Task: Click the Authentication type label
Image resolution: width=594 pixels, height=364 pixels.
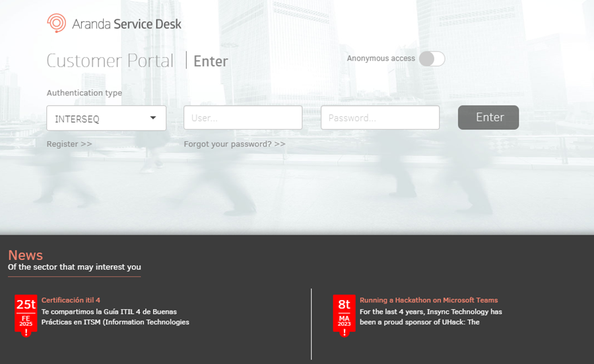Action: click(84, 93)
